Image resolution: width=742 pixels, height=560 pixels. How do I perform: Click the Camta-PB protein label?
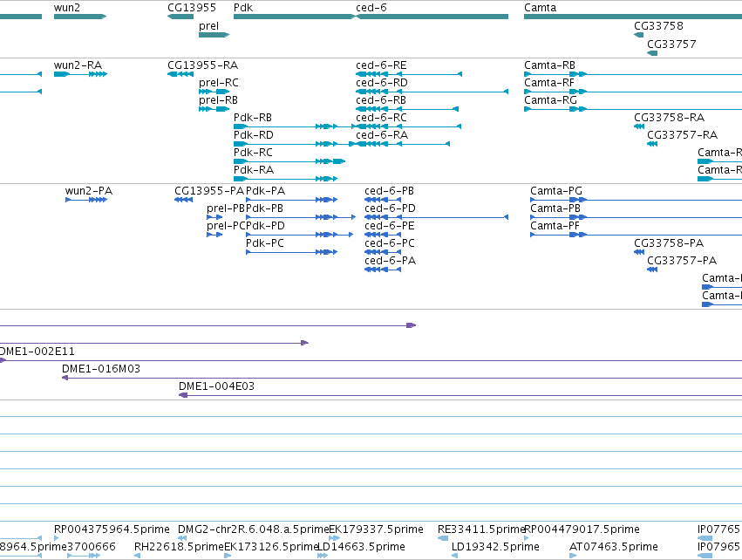pyautogui.click(x=555, y=208)
